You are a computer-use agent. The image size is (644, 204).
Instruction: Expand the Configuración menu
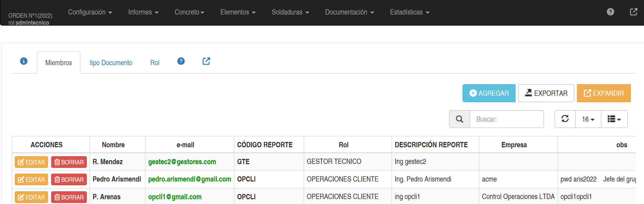(x=90, y=12)
